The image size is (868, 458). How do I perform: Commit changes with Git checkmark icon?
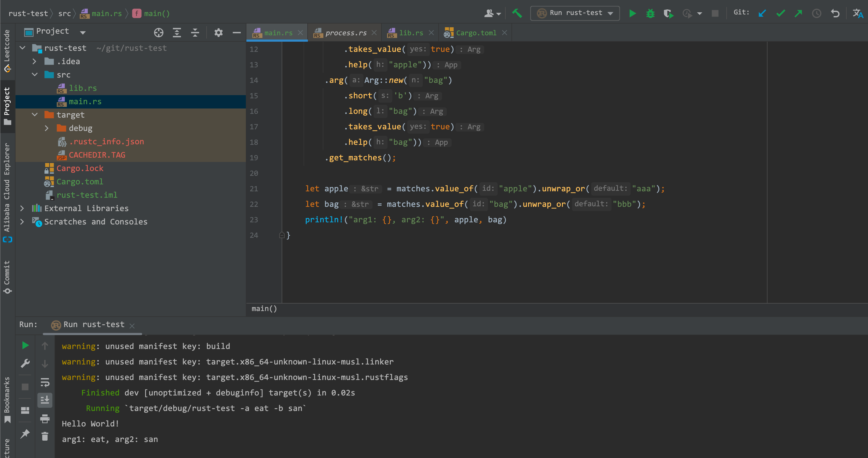tap(780, 13)
